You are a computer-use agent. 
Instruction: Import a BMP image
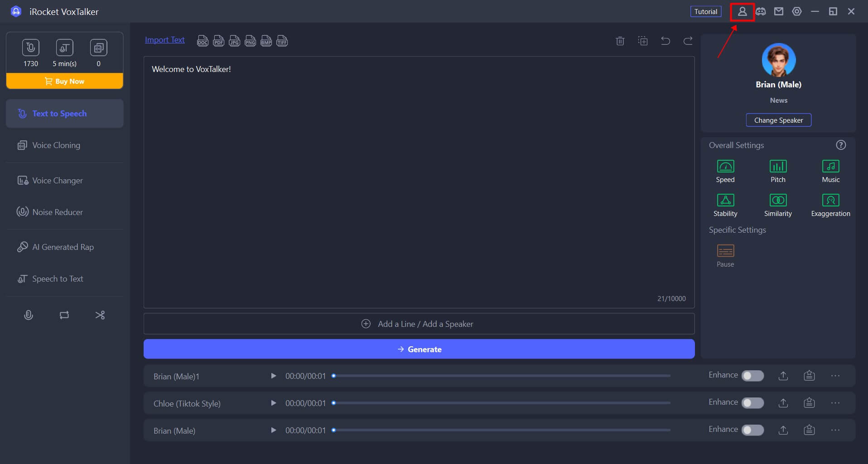[x=266, y=41]
